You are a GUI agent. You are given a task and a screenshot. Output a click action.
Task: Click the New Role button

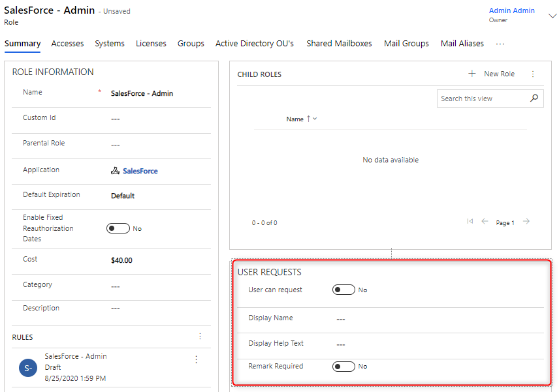(492, 74)
